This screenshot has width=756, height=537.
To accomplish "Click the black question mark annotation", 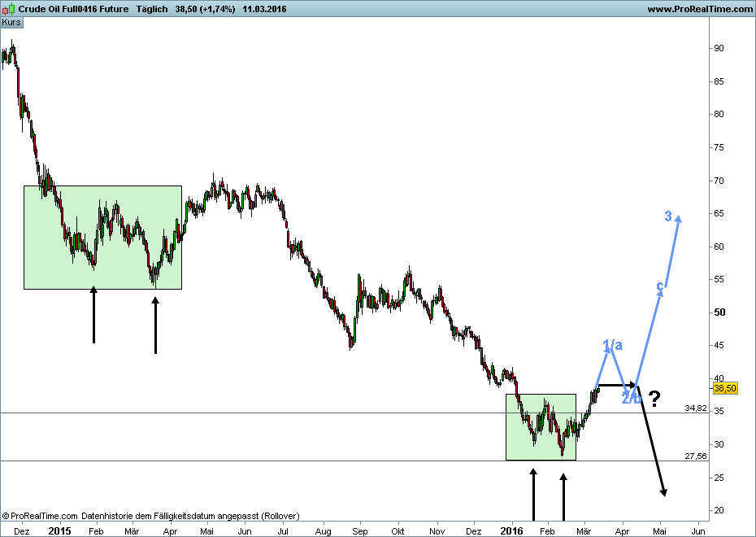I will pyautogui.click(x=654, y=399).
